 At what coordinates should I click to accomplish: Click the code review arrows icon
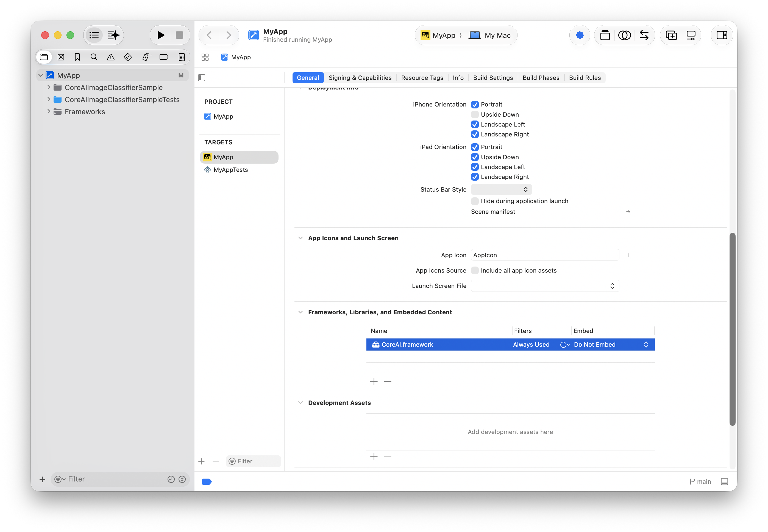pyautogui.click(x=644, y=35)
